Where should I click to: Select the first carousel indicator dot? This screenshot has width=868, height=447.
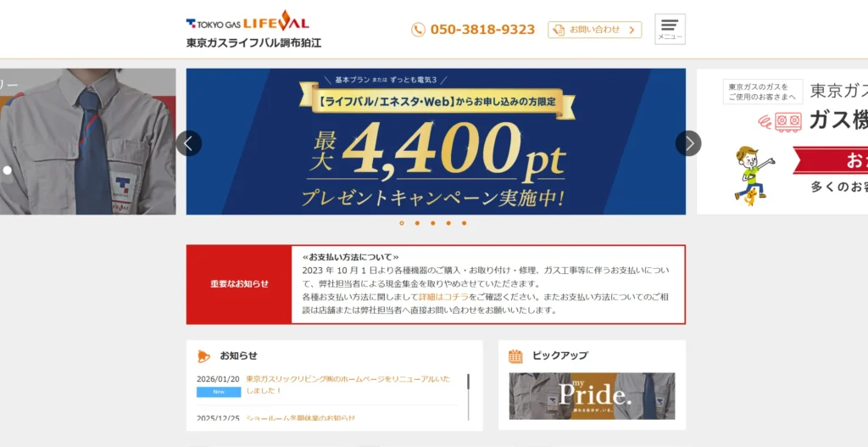401,223
